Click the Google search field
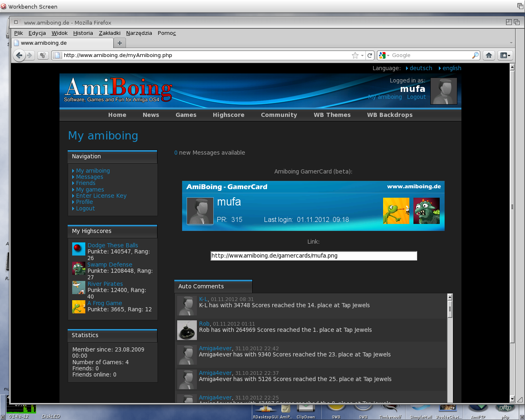 coord(431,55)
